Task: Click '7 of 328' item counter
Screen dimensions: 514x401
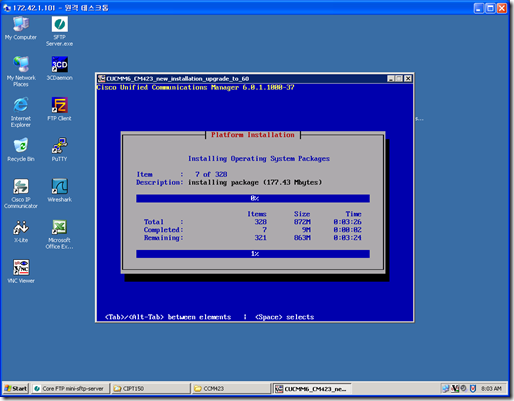Action: coord(211,174)
